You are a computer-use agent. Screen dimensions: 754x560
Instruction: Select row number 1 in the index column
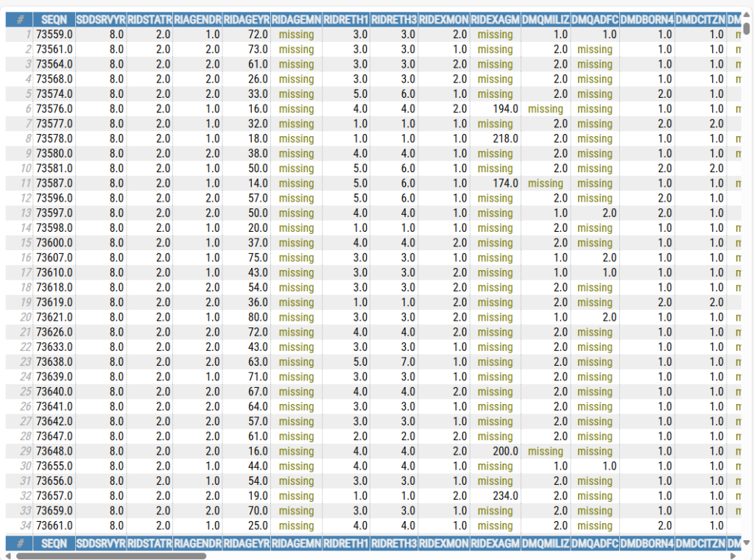tap(20, 35)
